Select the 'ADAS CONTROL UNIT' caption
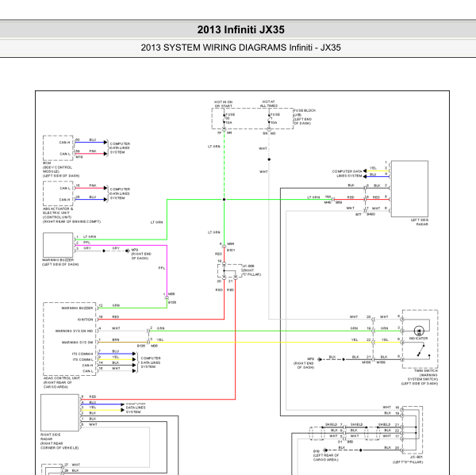 point(62,378)
